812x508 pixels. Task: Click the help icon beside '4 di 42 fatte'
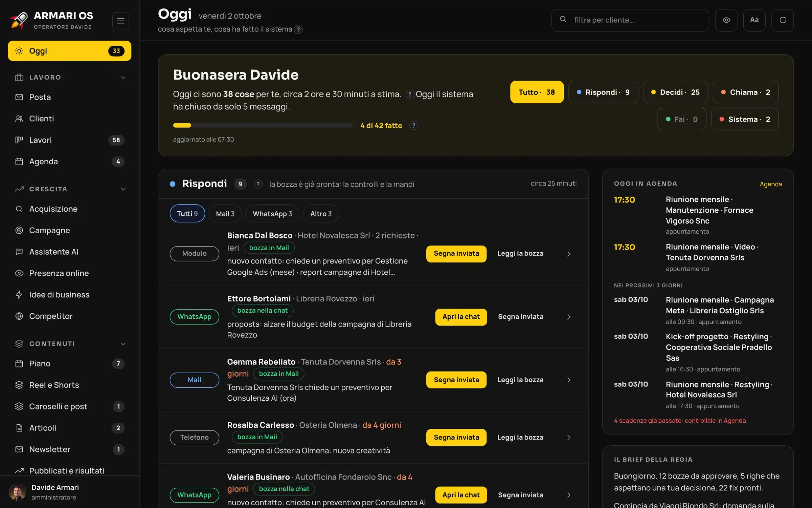click(x=413, y=125)
